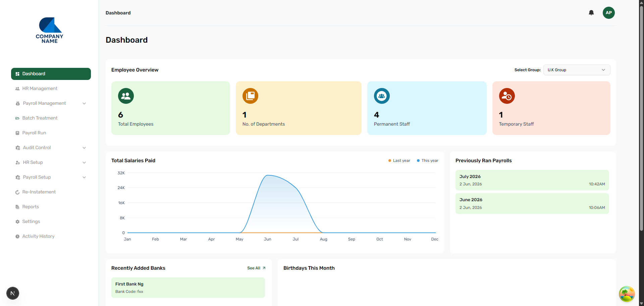Click the Activity History clock icon

point(17,236)
